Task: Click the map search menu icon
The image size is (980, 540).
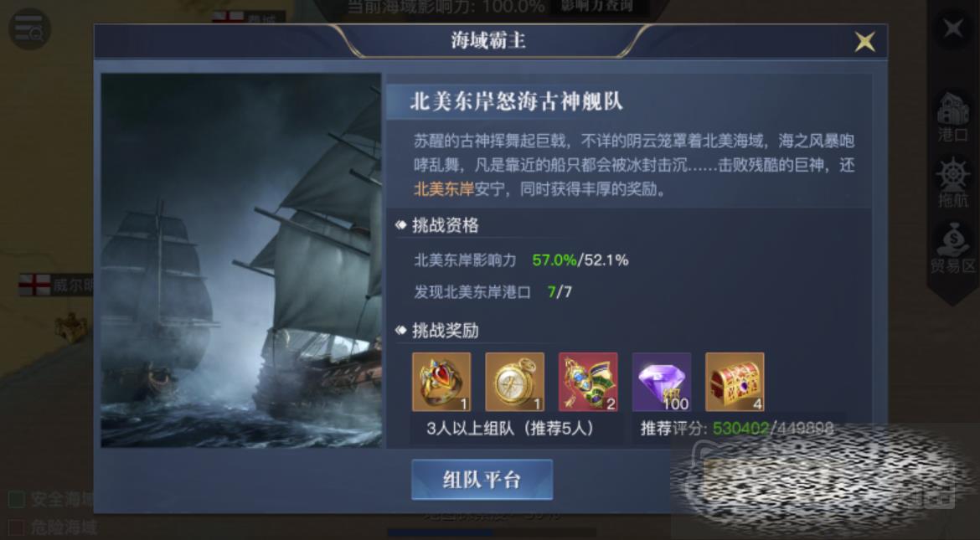Action: (28, 28)
